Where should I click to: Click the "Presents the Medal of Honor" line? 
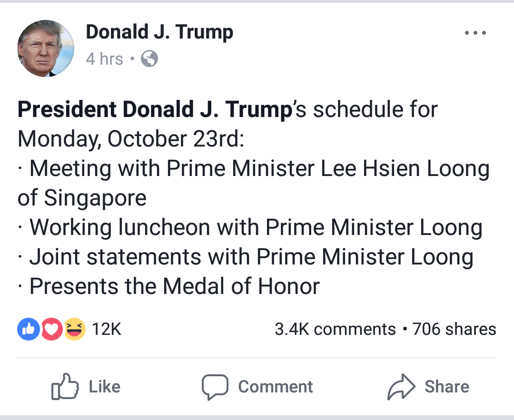coord(174,286)
